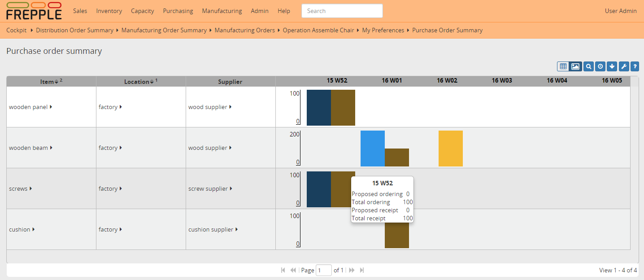Viewport: 644px width, 280px height.
Task: Click yellow wooden beam bar in 16 W02
Action: [450, 149]
